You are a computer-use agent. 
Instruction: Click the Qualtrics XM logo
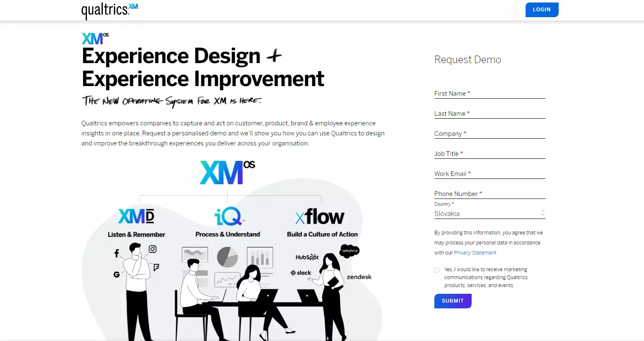109,9
